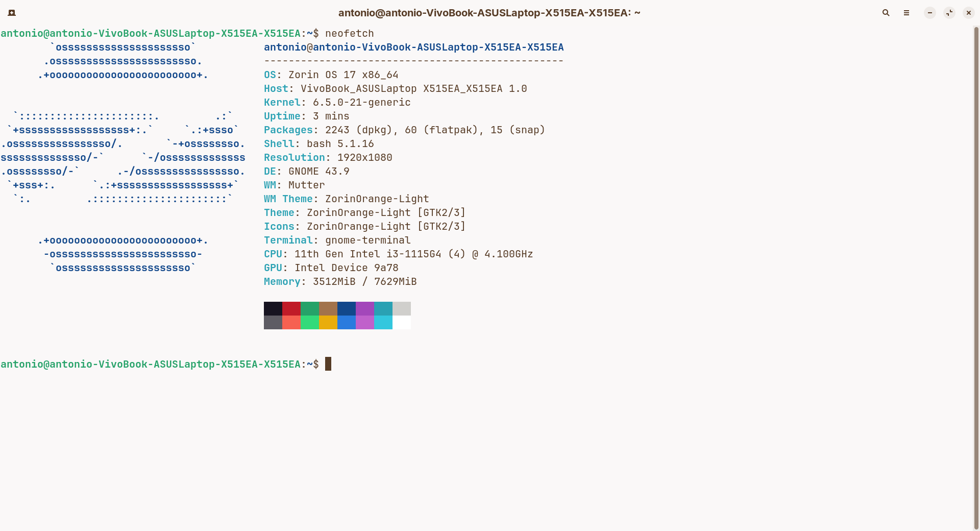The height and width of the screenshot is (531, 980).
Task: Click the 'Packages: 2243 (dpkg)' line
Action: point(405,130)
